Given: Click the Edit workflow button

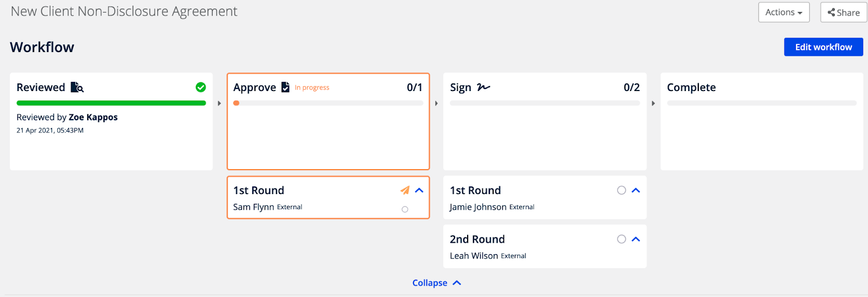Looking at the screenshot, I should pyautogui.click(x=824, y=47).
